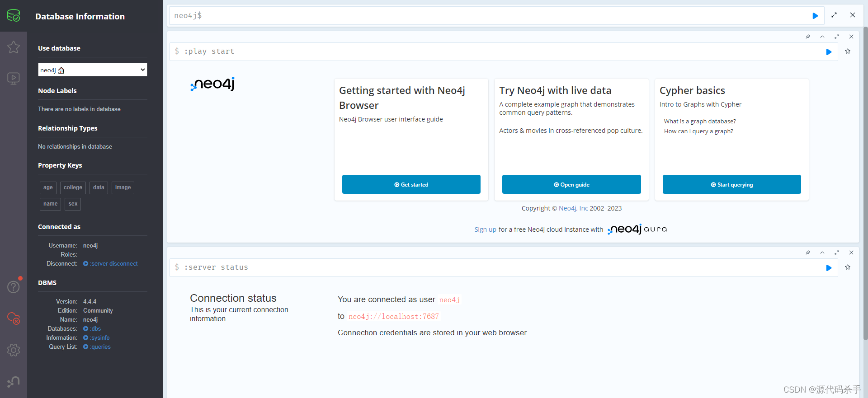This screenshot has height=398, width=868.
Task: Close the :play start frame
Action: coord(851,37)
